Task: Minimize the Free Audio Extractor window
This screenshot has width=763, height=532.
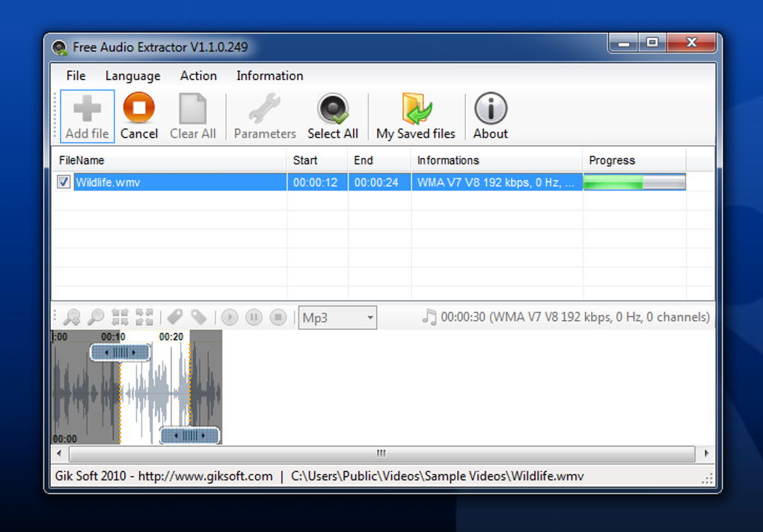Action: [624, 43]
